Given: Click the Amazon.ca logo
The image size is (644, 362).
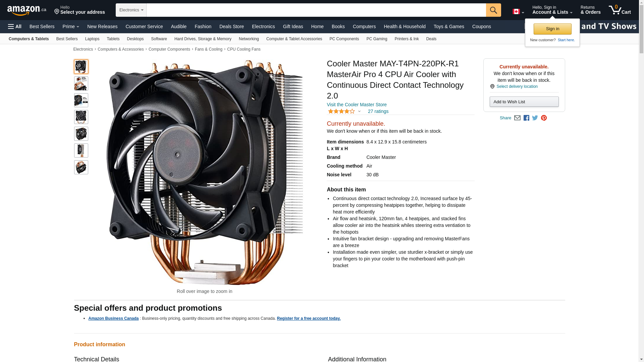Looking at the screenshot, I should [27, 10].
